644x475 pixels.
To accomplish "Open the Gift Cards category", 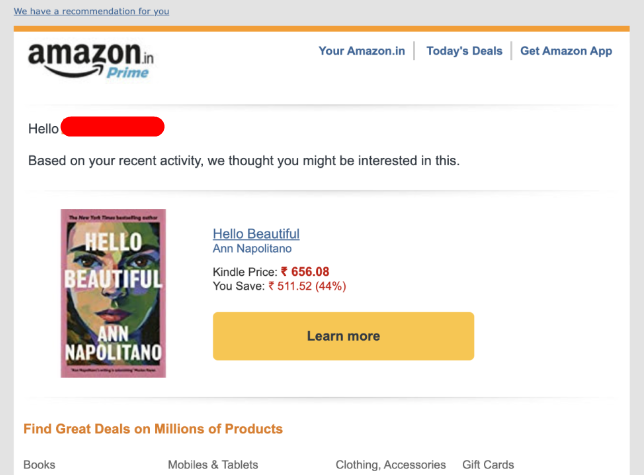I will pos(488,465).
